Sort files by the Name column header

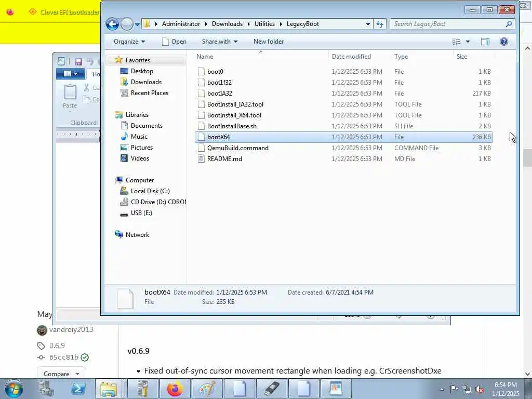tap(261, 56)
